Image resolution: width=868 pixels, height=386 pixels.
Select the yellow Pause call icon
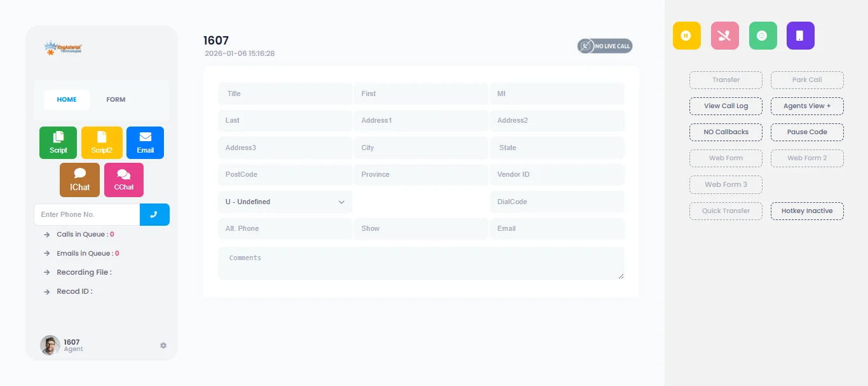[x=686, y=35]
